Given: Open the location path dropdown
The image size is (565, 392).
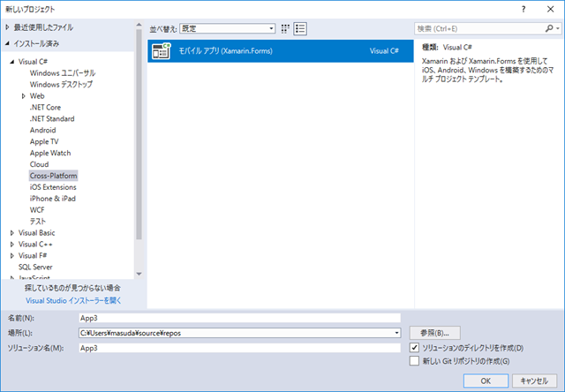Looking at the screenshot, I should point(397,333).
